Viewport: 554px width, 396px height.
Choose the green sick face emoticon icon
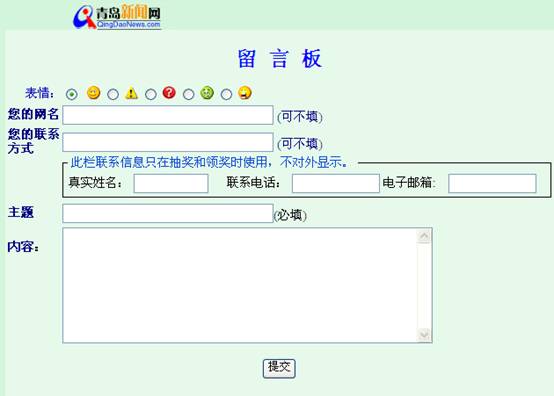tap(207, 93)
